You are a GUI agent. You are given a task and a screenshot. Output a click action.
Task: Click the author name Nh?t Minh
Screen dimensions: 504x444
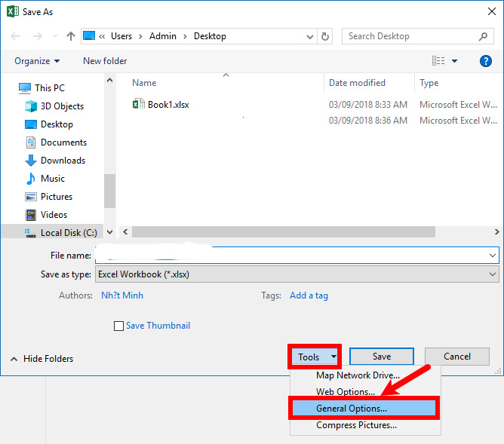point(122,295)
